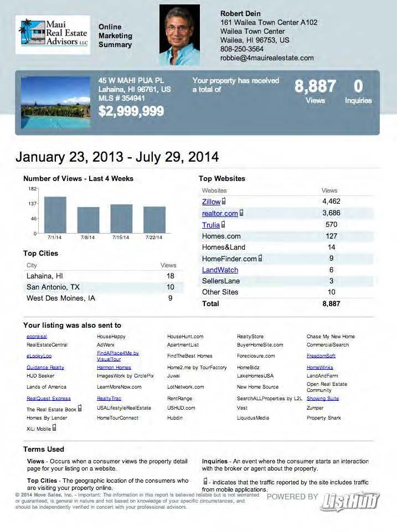Click Foreclosure.com in the sent-to list
The image size is (397, 532).
tap(256, 356)
